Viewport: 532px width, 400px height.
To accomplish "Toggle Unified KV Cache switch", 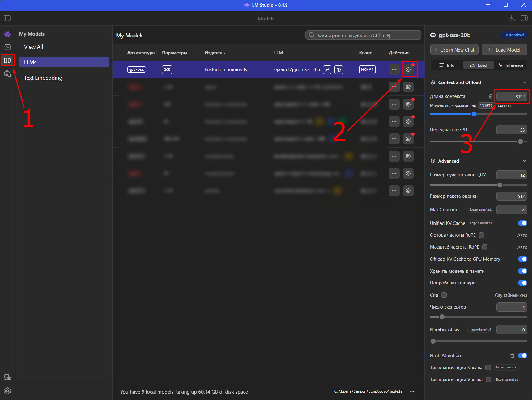I will click(523, 223).
